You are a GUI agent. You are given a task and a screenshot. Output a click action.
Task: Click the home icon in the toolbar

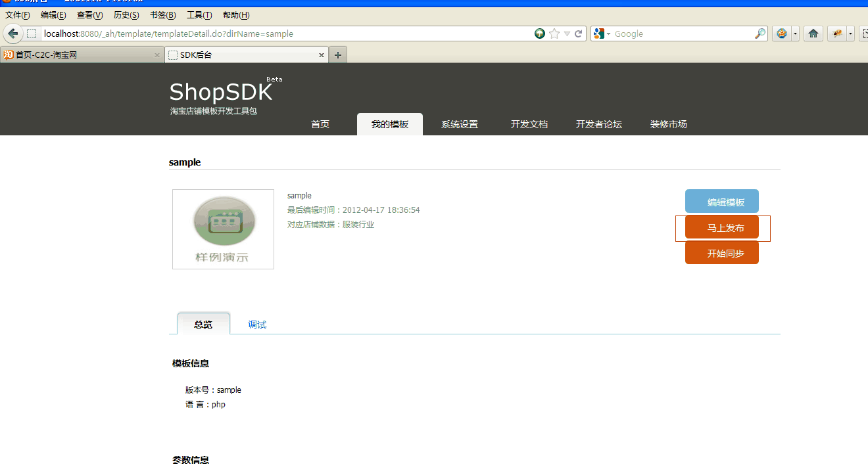click(813, 34)
